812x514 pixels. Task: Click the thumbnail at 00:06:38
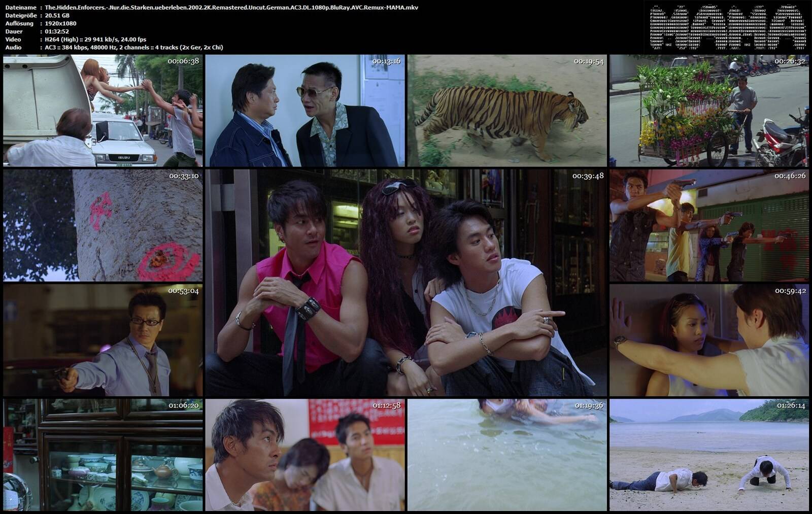(x=103, y=111)
